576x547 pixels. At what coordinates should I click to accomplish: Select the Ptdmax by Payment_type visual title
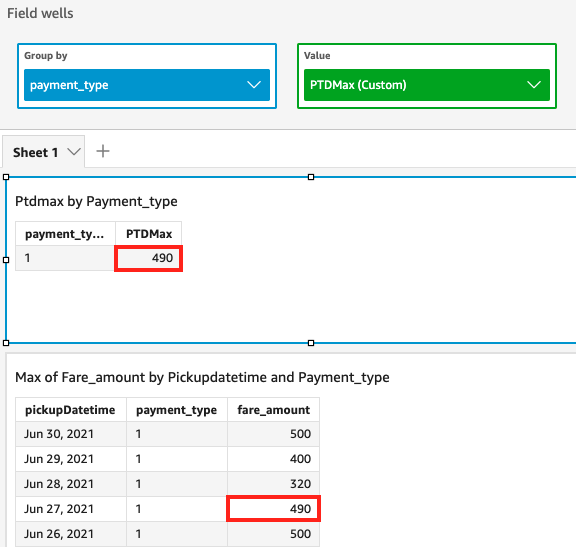click(96, 201)
